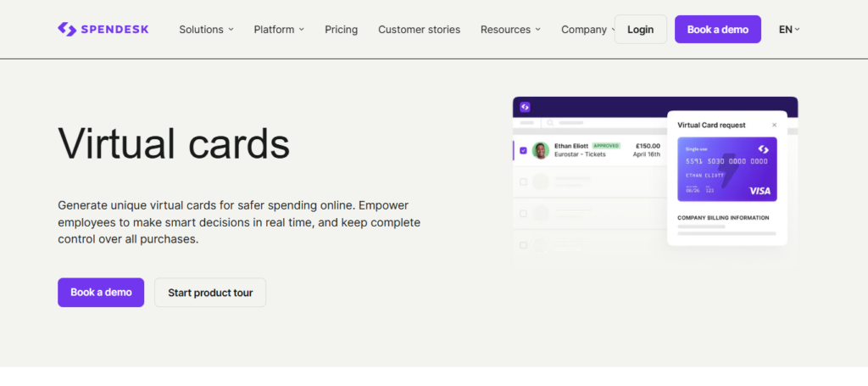The image size is (868, 386).
Task: Expand the Resources dropdown
Action: pyautogui.click(x=510, y=30)
